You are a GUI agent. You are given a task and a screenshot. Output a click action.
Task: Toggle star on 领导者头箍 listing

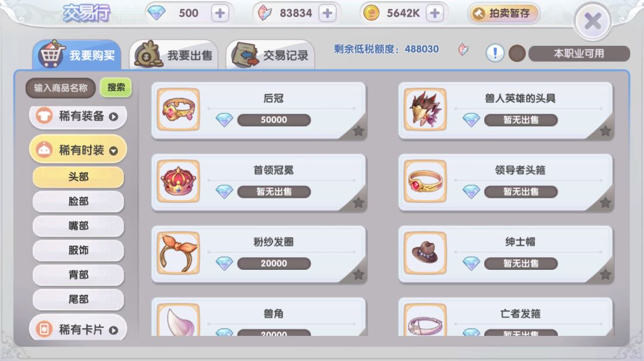click(605, 203)
